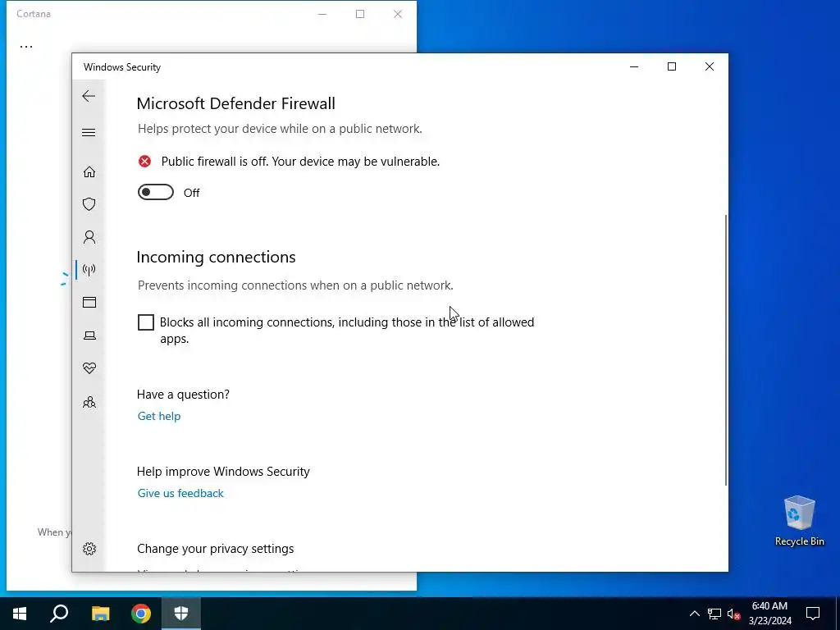
Task: Select the Recycle Bin desktop icon
Action: pos(799,521)
